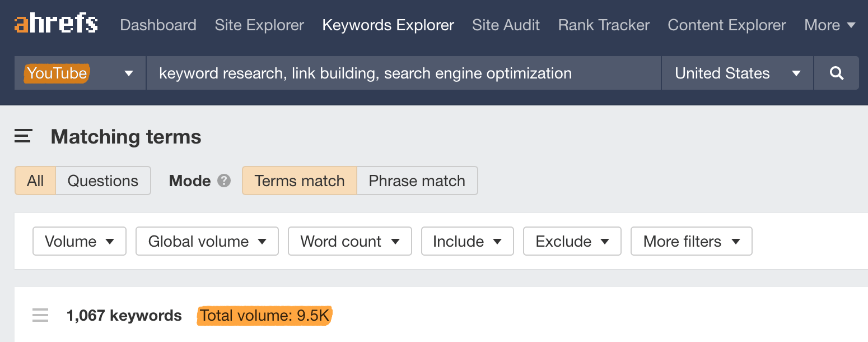Select Phrase match mode

417,181
